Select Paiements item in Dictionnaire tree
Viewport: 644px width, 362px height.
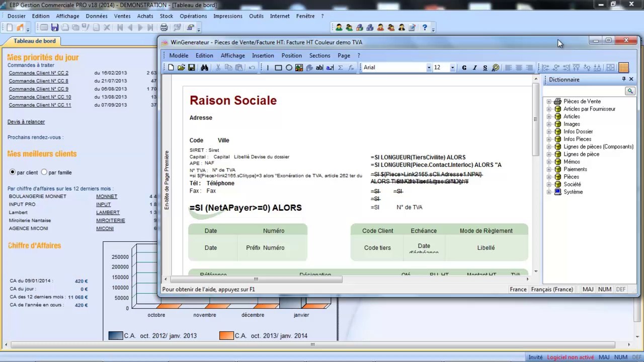pyautogui.click(x=575, y=169)
